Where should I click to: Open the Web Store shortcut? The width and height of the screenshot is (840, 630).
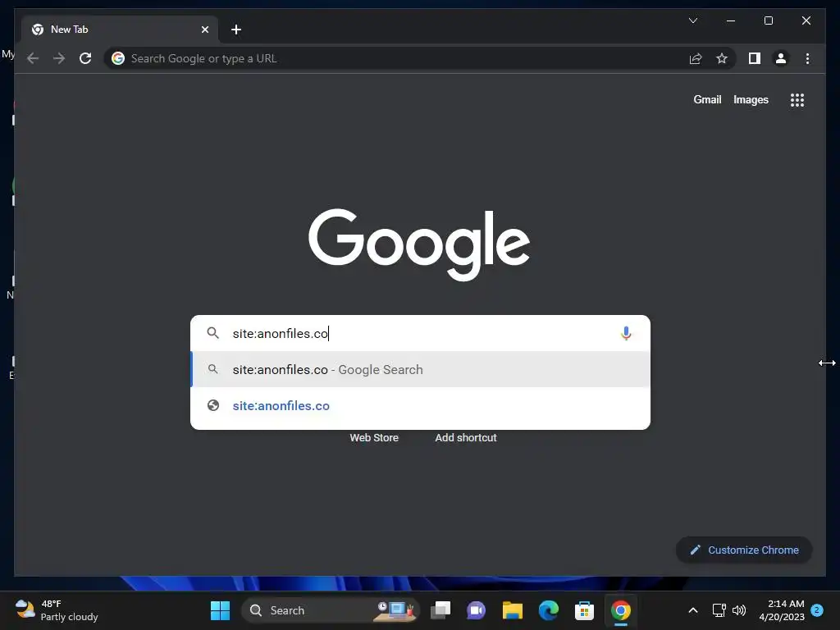[x=374, y=438]
